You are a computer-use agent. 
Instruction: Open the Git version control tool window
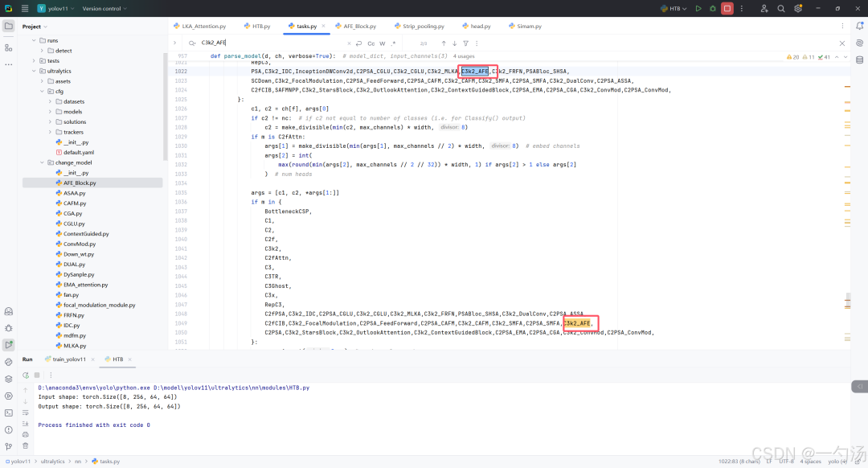[x=9, y=446]
